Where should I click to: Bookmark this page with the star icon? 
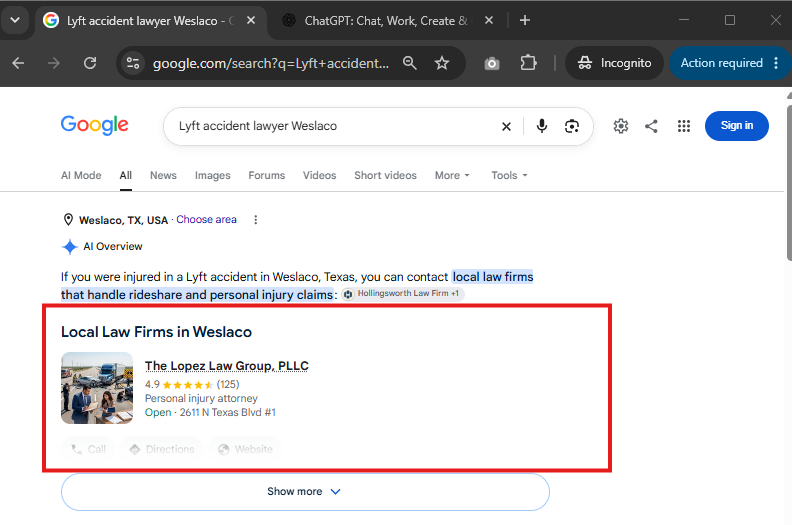coord(442,63)
